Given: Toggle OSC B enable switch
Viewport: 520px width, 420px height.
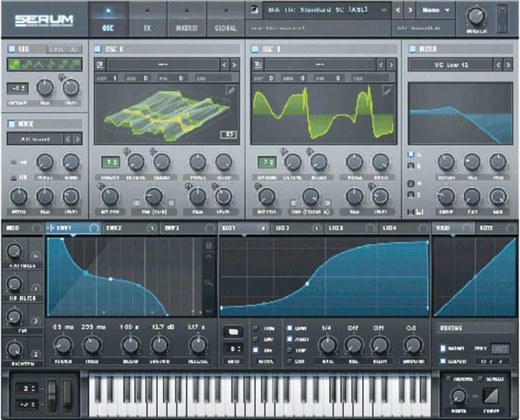Looking at the screenshot, I should tap(255, 49).
